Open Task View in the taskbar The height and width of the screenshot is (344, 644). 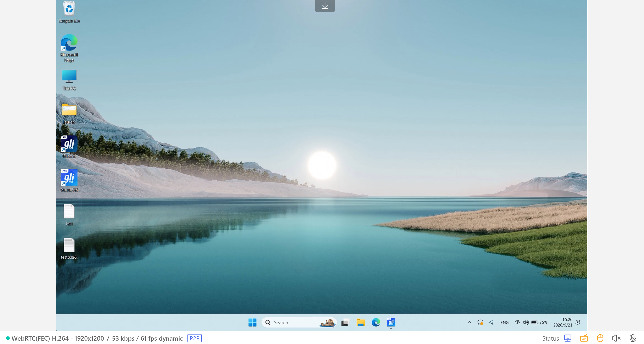[x=345, y=322]
